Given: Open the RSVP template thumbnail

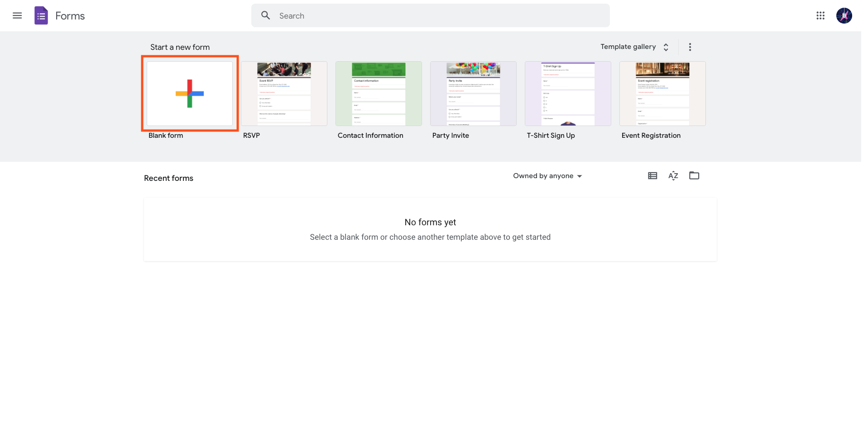Looking at the screenshot, I should (284, 94).
